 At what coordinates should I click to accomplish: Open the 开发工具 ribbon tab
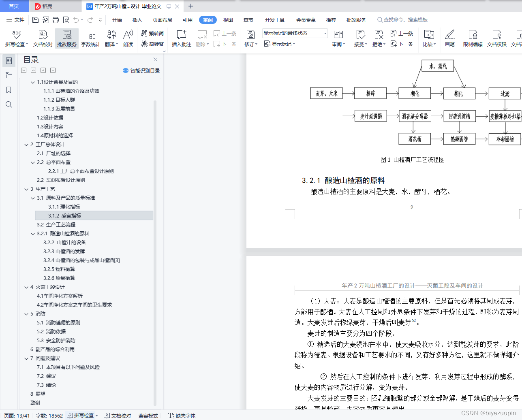275,20
